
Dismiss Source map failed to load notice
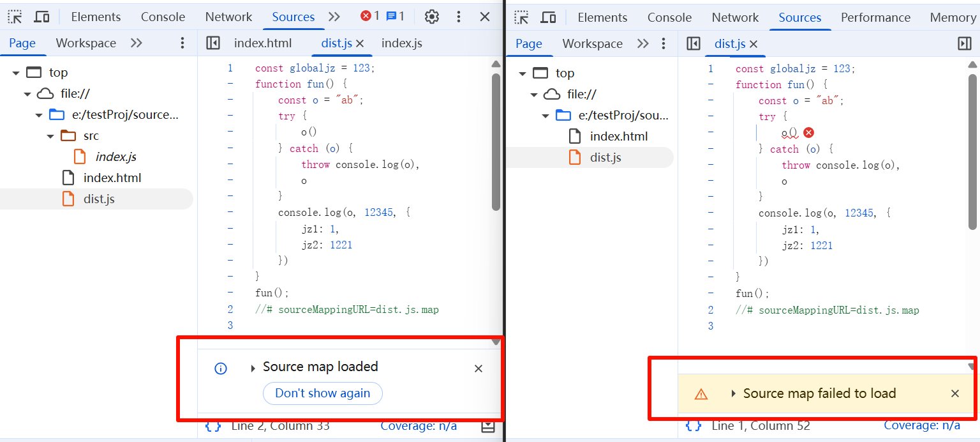coord(955,393)
